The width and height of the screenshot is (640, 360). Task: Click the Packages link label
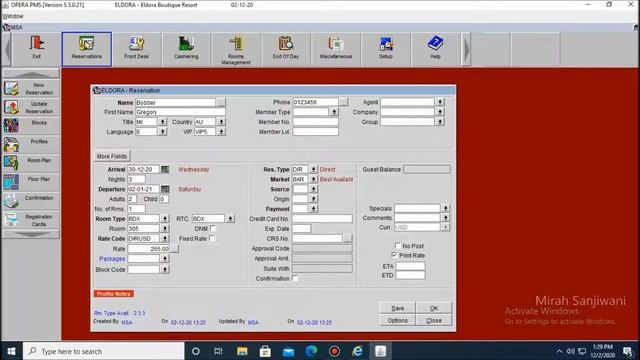[112, 259]
